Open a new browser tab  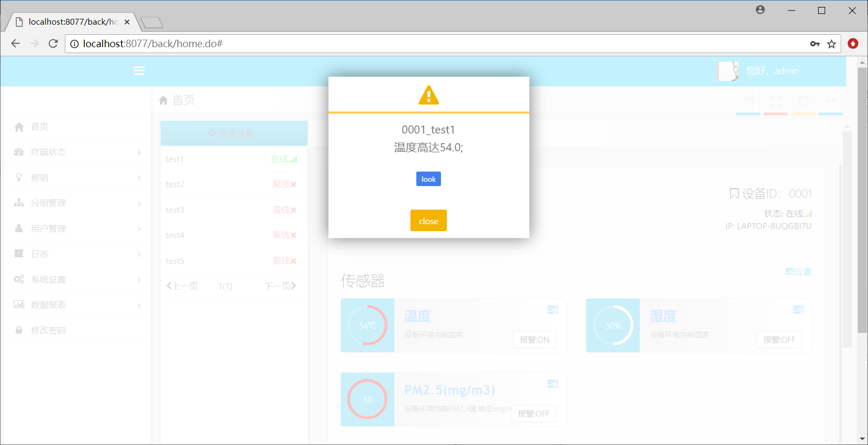[x=152, y=23]
